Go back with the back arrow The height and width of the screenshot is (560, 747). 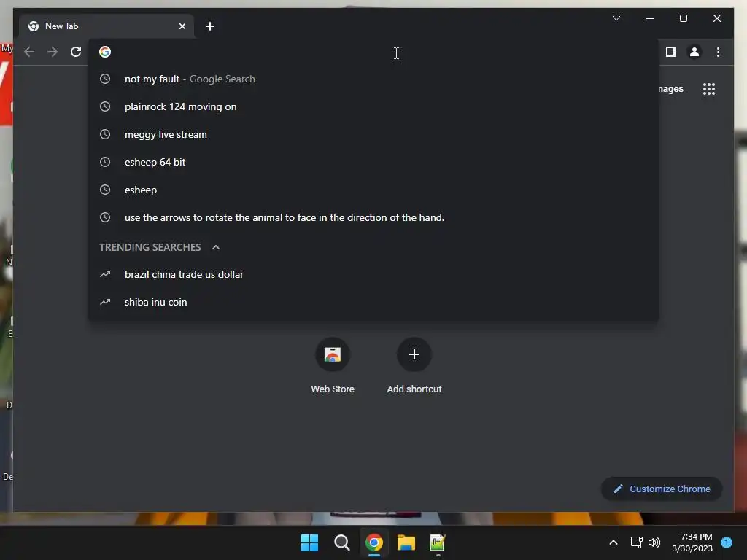[x=29, y=52]
